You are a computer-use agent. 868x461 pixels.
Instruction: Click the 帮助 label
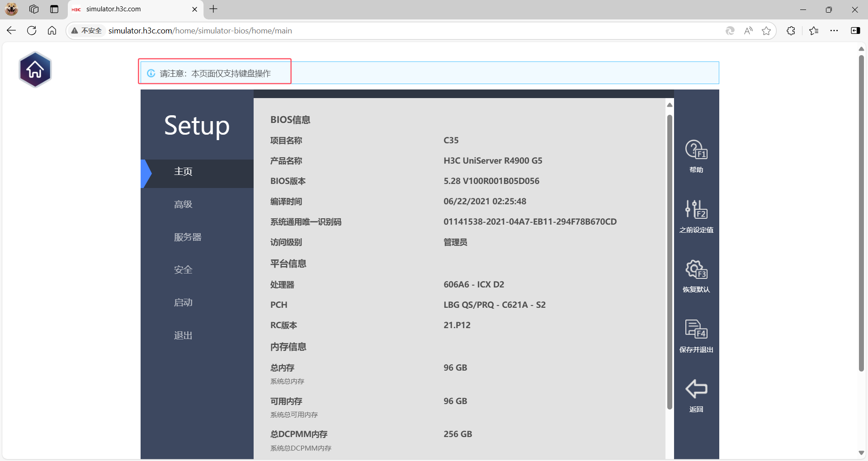coord(696,170)
